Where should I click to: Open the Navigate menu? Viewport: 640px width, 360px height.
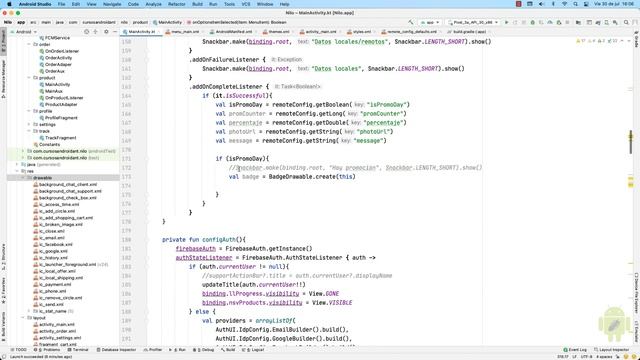coord(112,4)
